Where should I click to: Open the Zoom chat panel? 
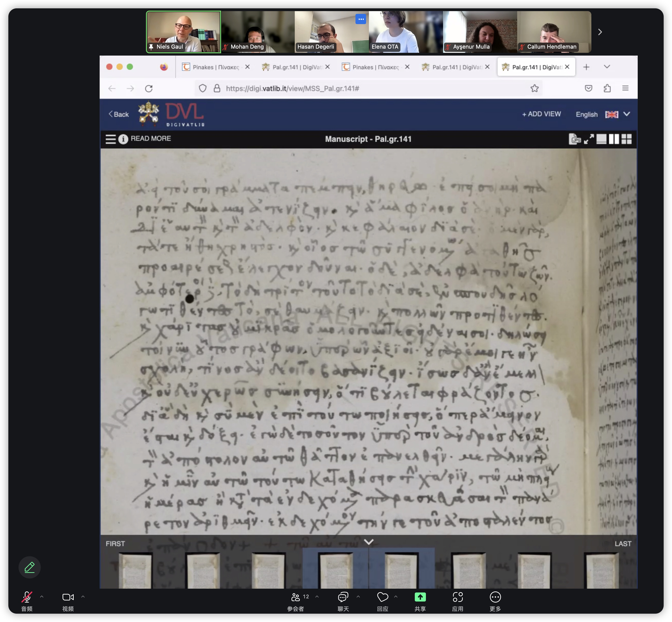pos(343,597)
